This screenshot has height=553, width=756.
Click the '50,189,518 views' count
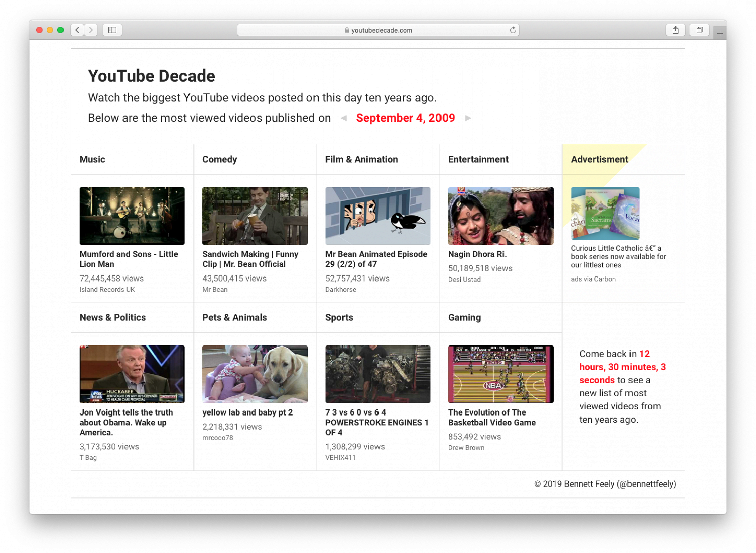pyautogui.click(x=480, y=268)
